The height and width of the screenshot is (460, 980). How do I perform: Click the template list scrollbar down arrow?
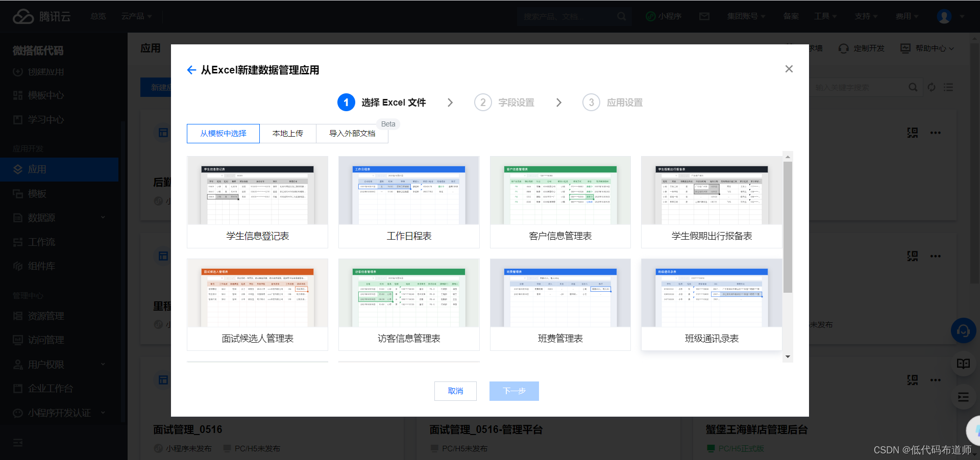788,357
